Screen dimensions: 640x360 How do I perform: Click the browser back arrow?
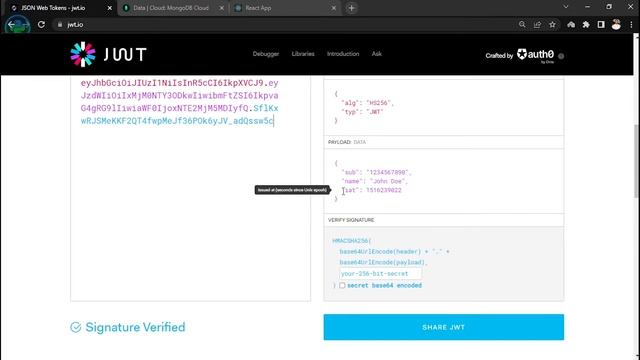[11, 24]
